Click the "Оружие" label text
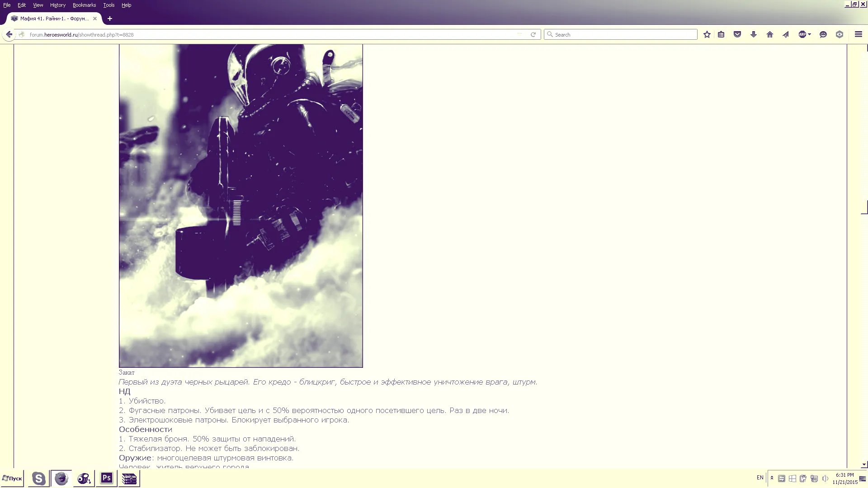This screenshot has width=868, height=488. coord(135,458)
